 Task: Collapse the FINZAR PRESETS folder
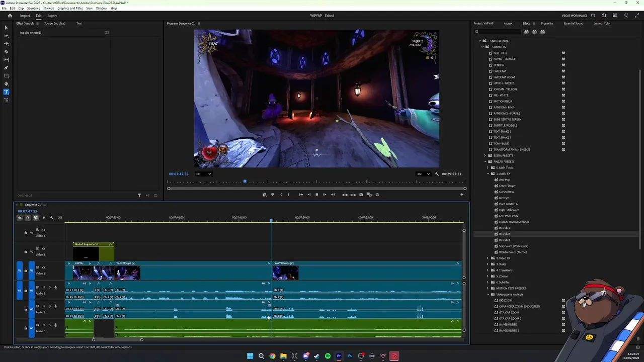pos(485,161)
